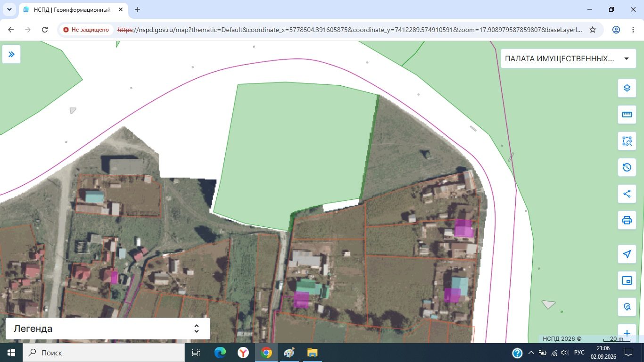Image resolution: width=644 pixels, height=362 pixels.
Task: Click the Не защищено security badge
Action: tap(86, 30)
